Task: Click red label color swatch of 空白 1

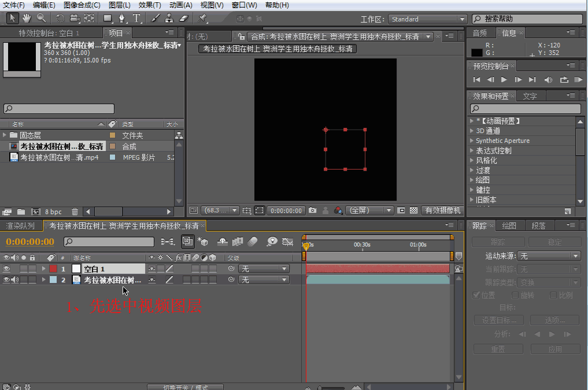Action: (x=53, y=268)
